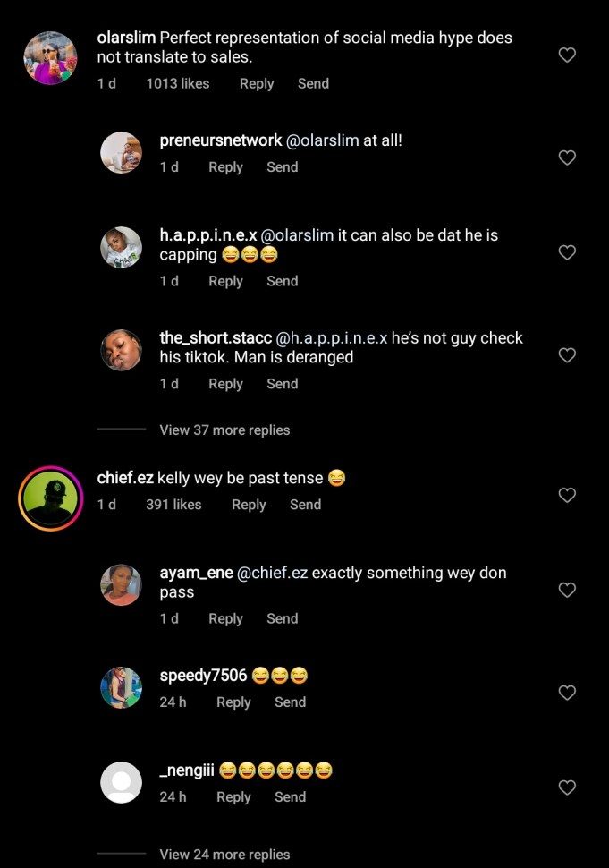This screenshot has height=868, width=609.
Task: Tap heart beside _nengiii's reply
Action: tap(566, 787)
